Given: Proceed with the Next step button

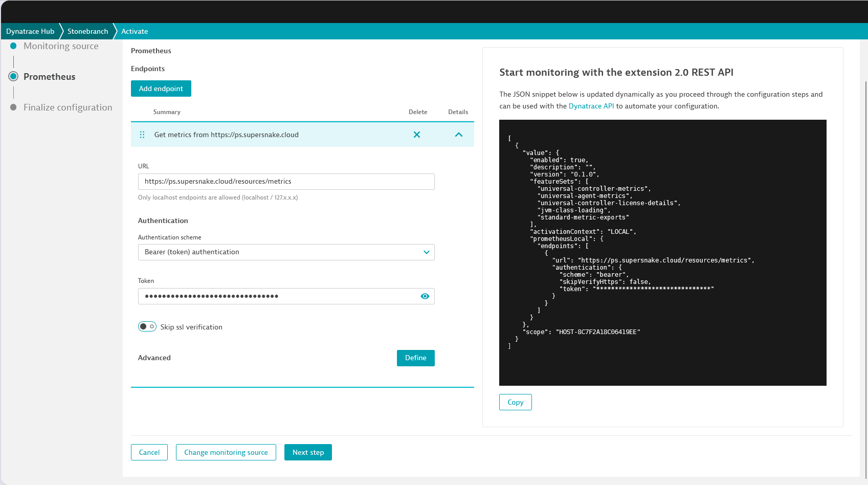Looking at the screenshot, I should (x=308, y=452).
